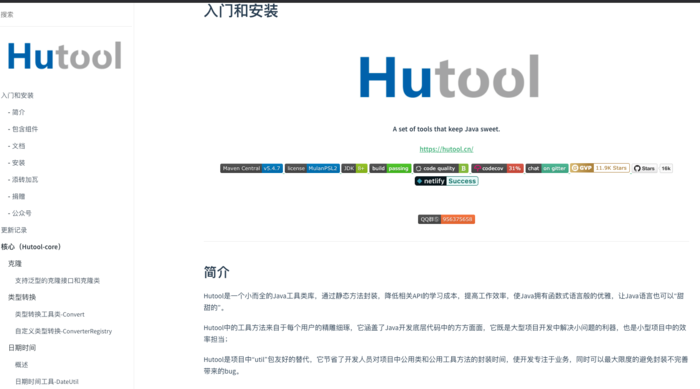Click the chat on gitter badge

(x=547, y=168)
